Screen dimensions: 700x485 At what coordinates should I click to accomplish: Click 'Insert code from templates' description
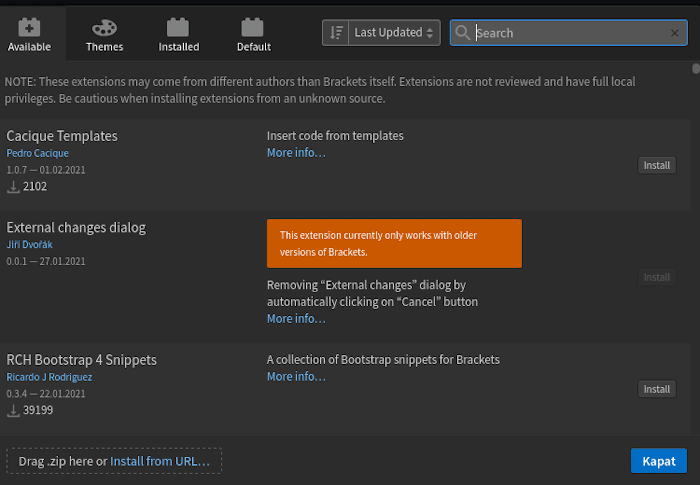[335, 136]
